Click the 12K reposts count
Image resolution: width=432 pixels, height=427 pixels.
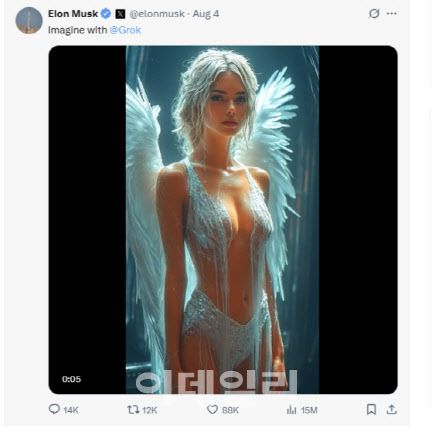point(149,410)
